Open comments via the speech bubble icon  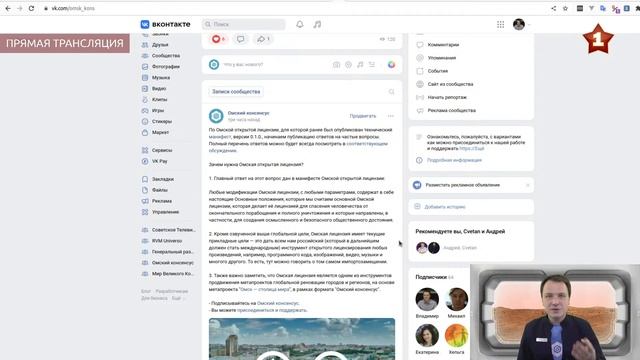[240, 39]
